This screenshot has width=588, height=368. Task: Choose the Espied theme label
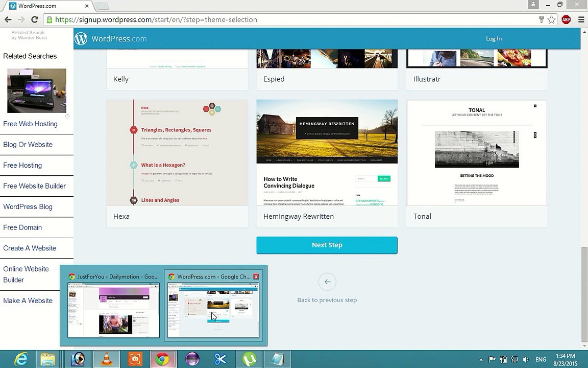point(274,79)
